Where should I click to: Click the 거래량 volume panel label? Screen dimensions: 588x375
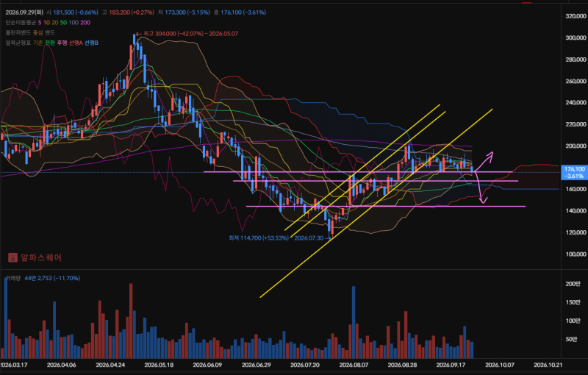tap(12, 278)
